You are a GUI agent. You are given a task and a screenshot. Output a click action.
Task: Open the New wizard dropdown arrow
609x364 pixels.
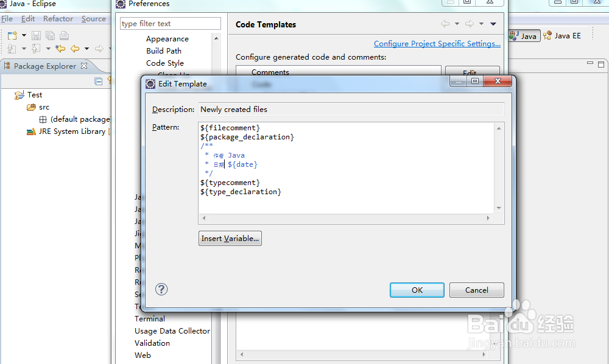24,35
